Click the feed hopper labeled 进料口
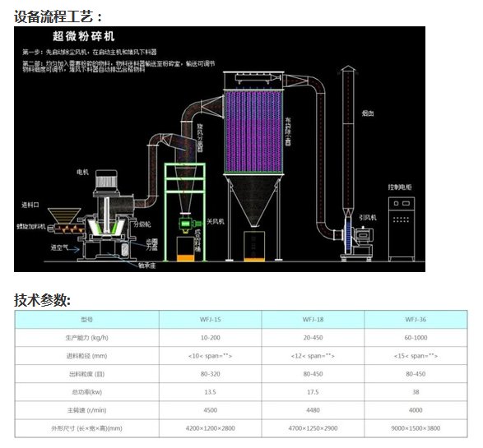 pos(64,215)
